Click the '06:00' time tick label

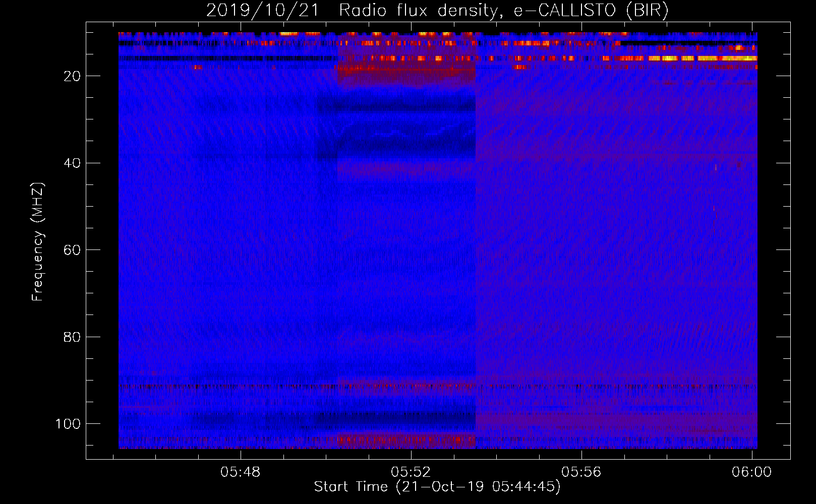[752, 472]
